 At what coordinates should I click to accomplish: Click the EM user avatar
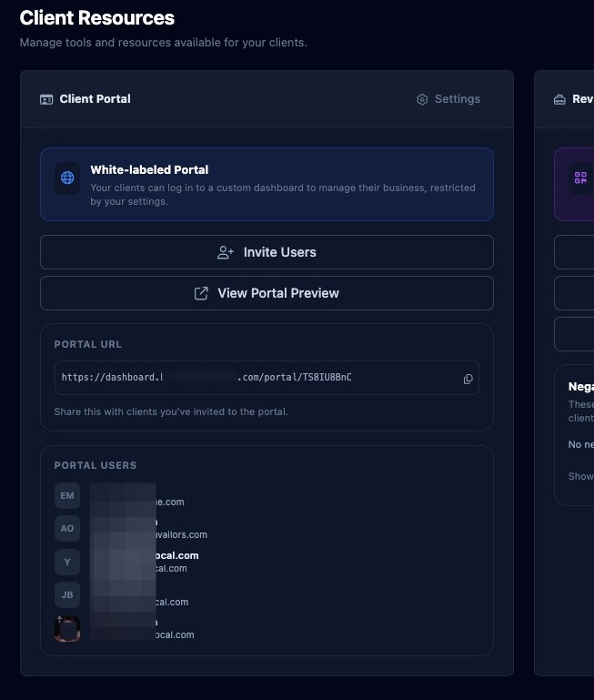[x=67, y=495]
